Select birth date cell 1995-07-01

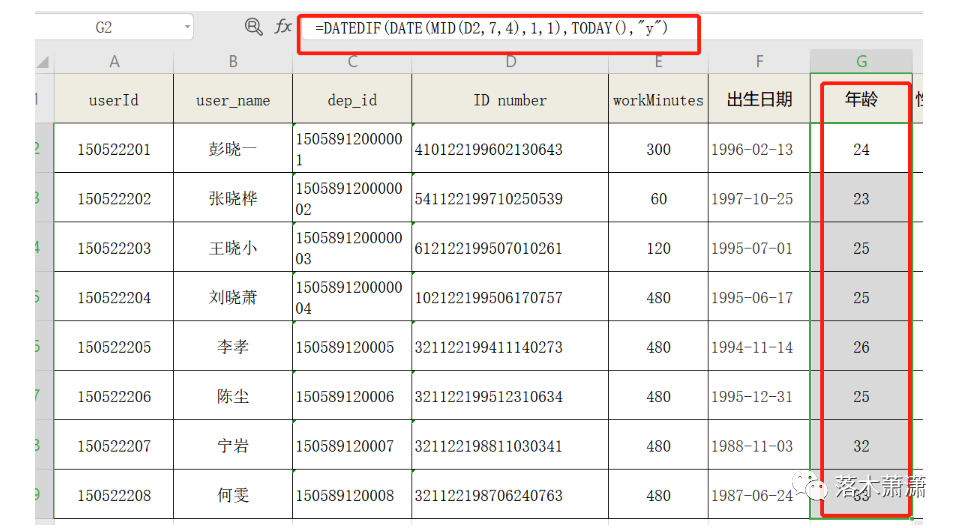(759, 247)
